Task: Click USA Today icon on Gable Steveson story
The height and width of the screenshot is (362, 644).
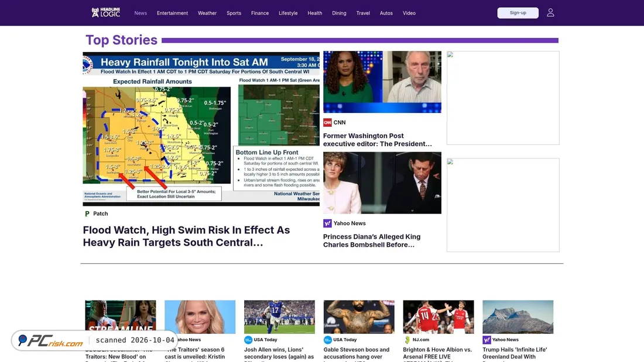Action: point(327,340)
